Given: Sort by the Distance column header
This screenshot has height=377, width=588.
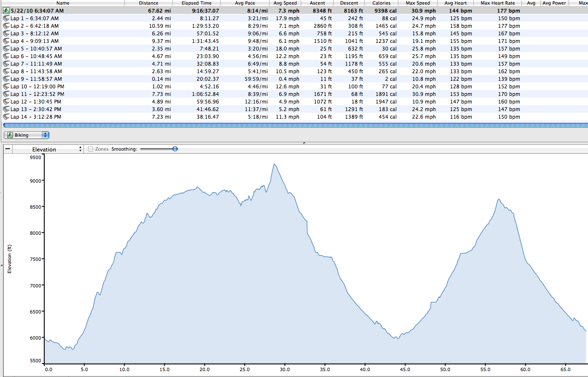Looking at the screenshot, I should click(x=148, y=3).
